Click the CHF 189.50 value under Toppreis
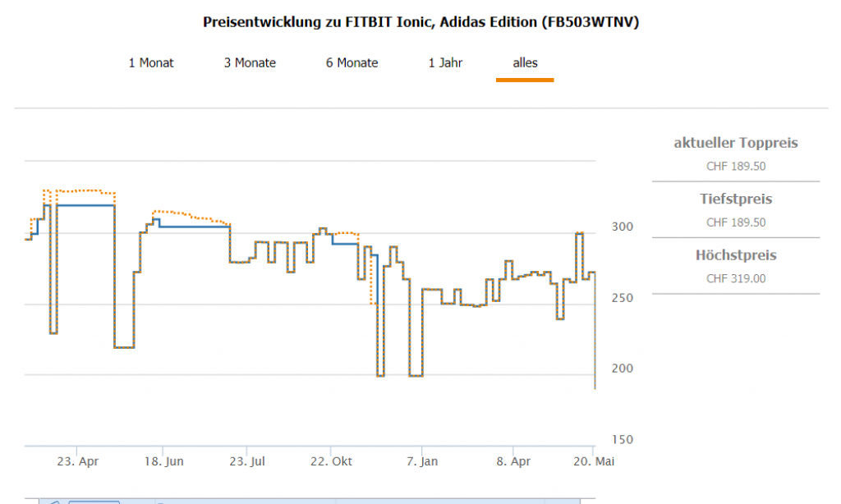The height and width of the screenshot is (504, 841). (736, 166)
